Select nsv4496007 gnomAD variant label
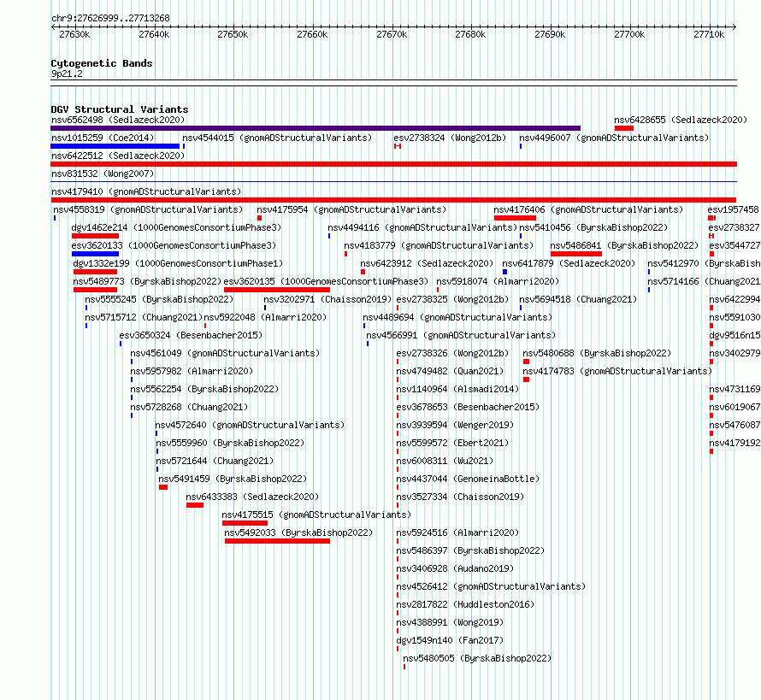 [614, 138]
